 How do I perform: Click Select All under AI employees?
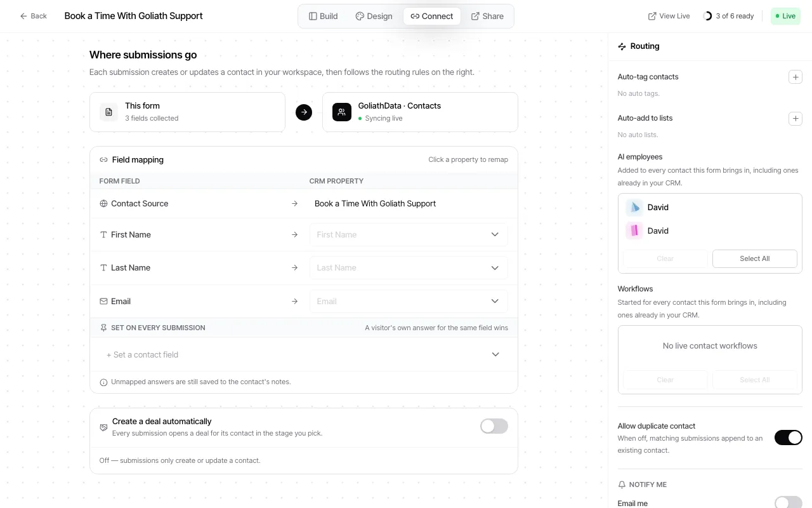[x=755, y=258]
